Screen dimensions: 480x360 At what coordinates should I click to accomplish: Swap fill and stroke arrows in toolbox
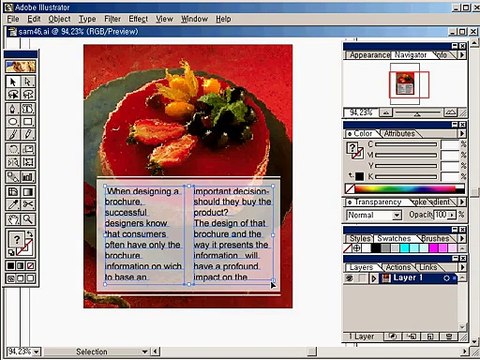point(30,234)
